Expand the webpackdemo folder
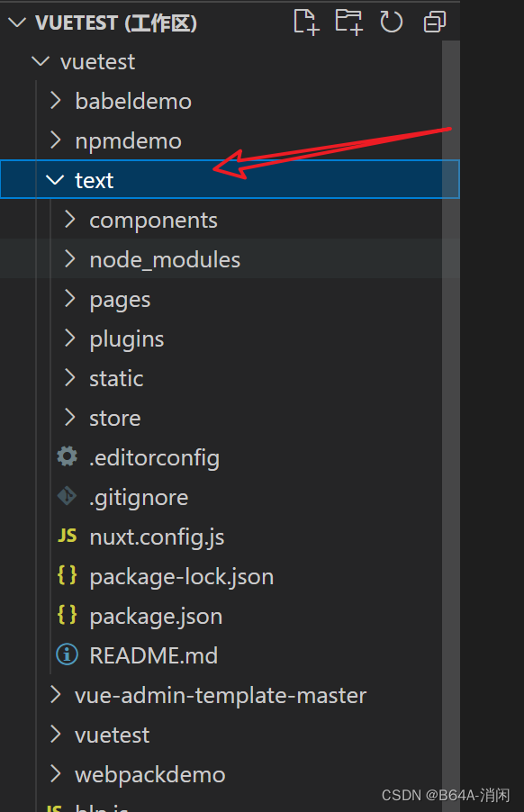This screenshot has height=812, width=524. coord(54,774)
